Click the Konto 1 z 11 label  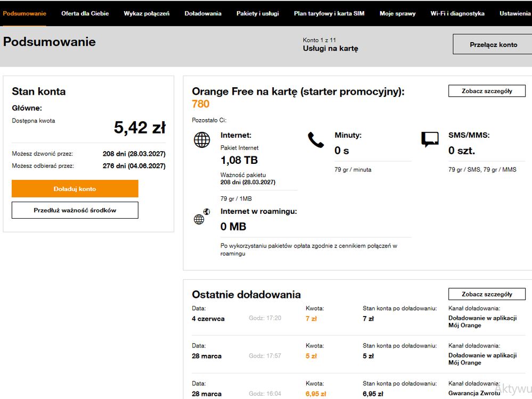pos(320,40)
